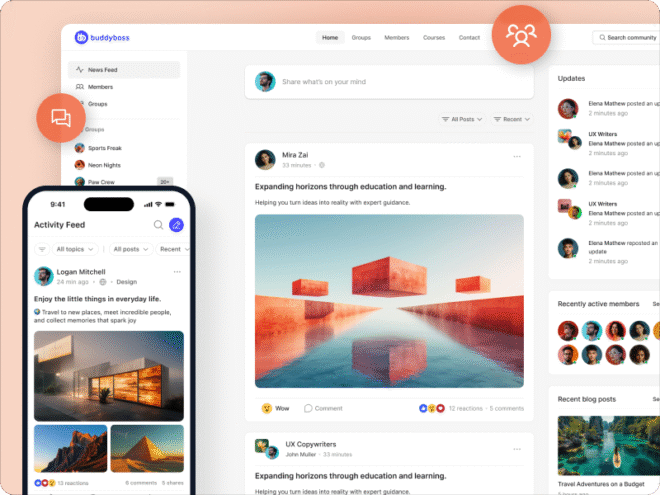Screen dimensions: 660x495
Task: Open John Muller's profile link
Action: point(301,455)
